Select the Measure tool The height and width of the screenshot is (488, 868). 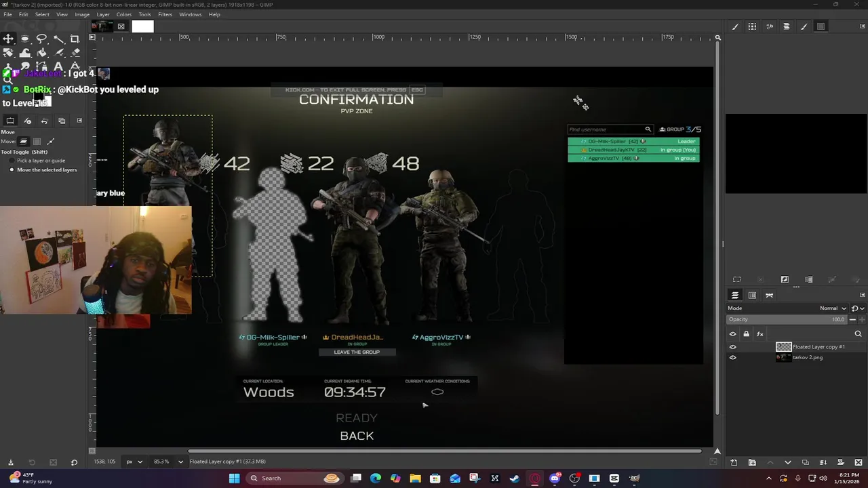coord(75,66)
